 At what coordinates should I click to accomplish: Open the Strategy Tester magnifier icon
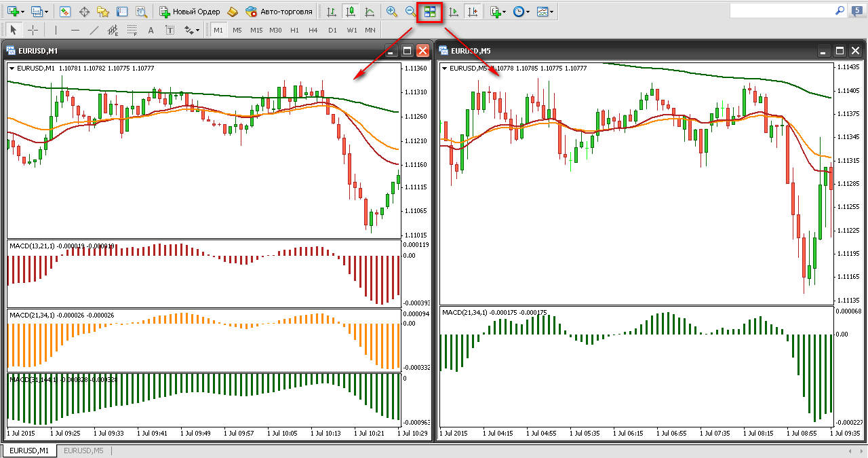[x=141, y=12]
